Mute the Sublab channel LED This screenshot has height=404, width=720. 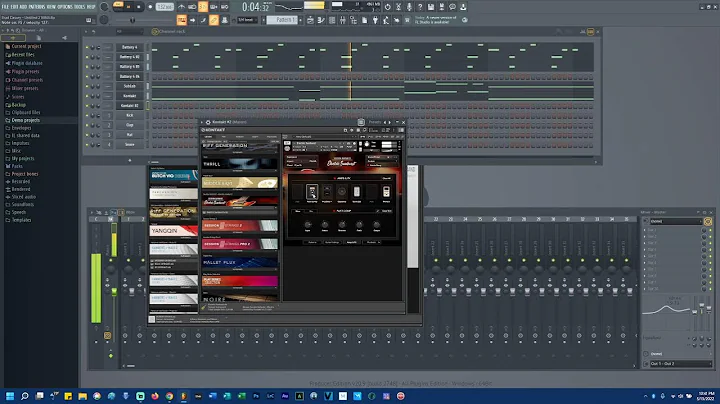click(87, 86)
